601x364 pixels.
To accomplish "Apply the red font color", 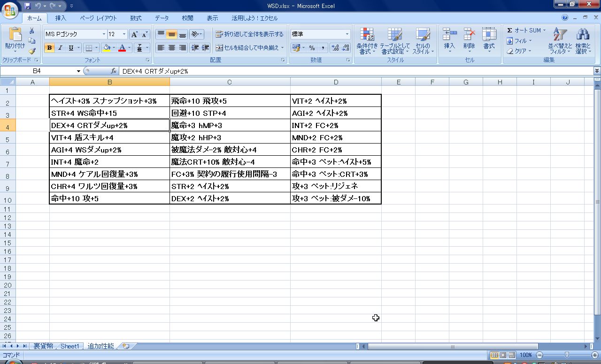I will click(x=122, y=48).
